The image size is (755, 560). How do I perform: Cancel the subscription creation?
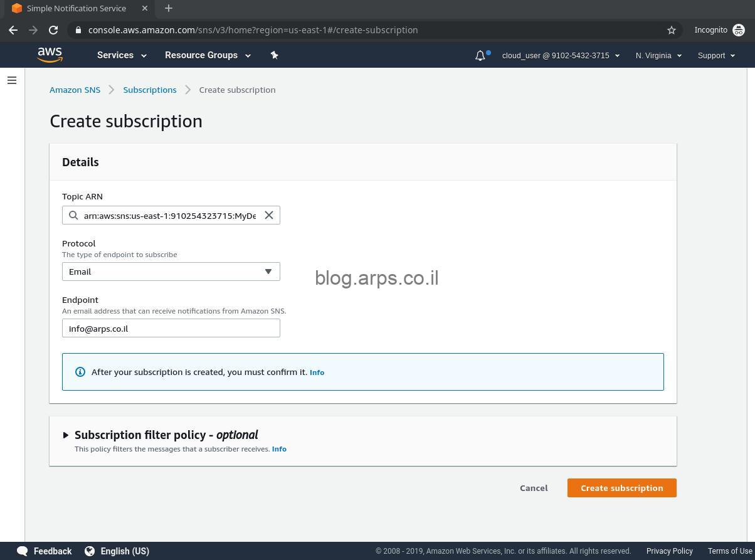(534, 488)
